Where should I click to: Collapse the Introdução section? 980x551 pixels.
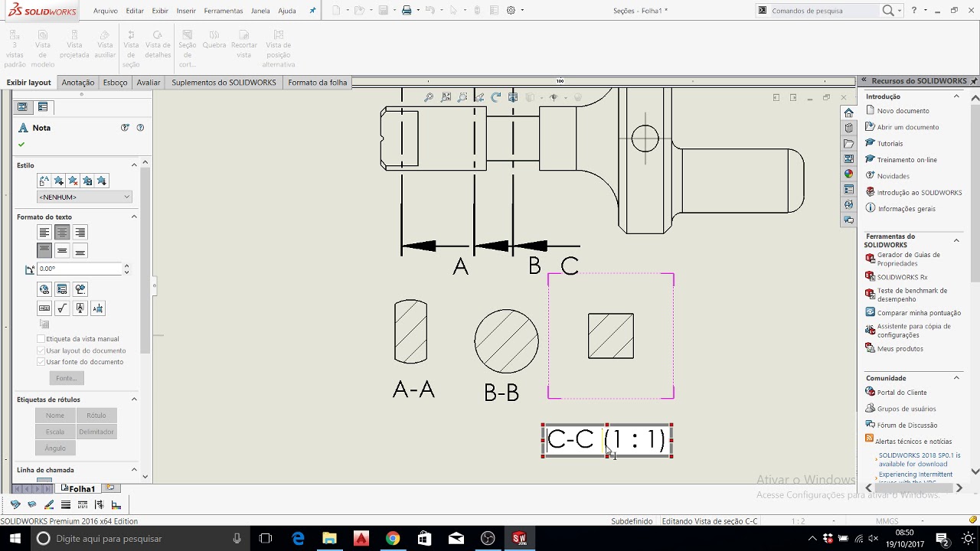click(956, 96)
